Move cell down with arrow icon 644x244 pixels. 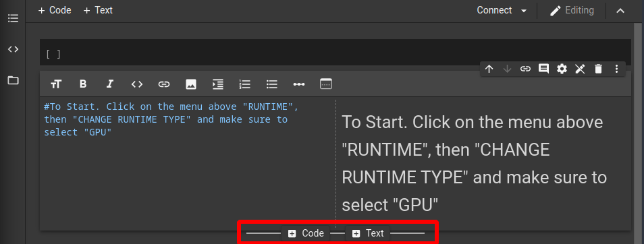coord(507,69)
